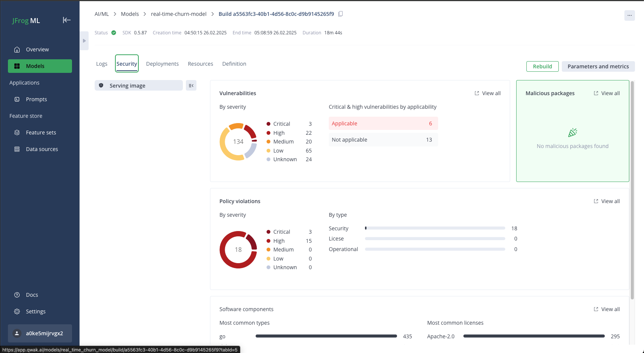Viewport: 644px width, 353px height.
Task: Open user account menu a0ke5mijrvgx2
Action: (x=40, y=333)
